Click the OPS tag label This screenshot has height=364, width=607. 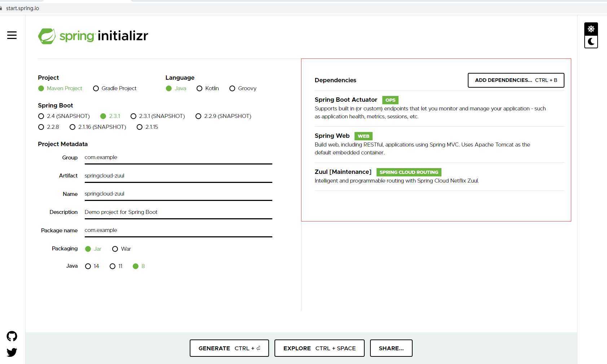[x=390, y=100]
